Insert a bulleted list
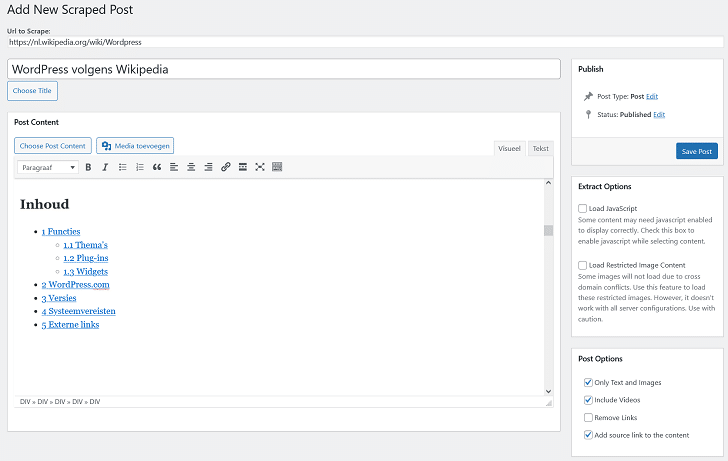 pos(123,167)
